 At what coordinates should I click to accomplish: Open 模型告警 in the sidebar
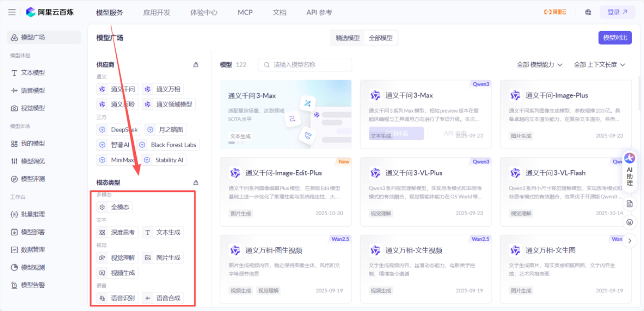tap(44, 285)
